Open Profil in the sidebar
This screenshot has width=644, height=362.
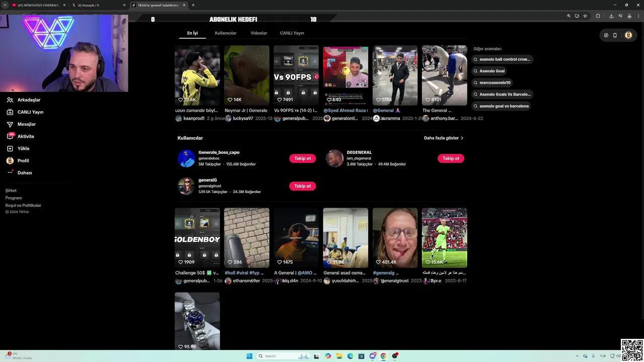click(18, 161)
